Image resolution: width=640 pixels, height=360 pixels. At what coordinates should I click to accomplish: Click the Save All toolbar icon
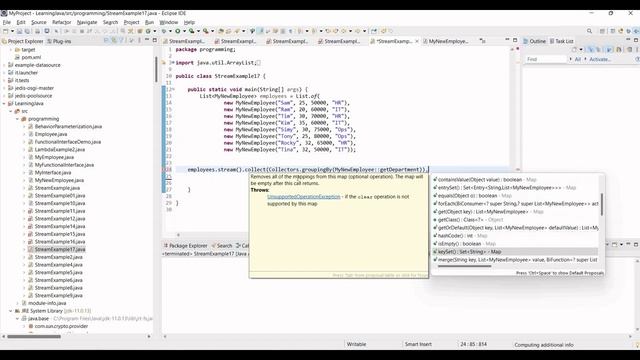click(27, 31)
